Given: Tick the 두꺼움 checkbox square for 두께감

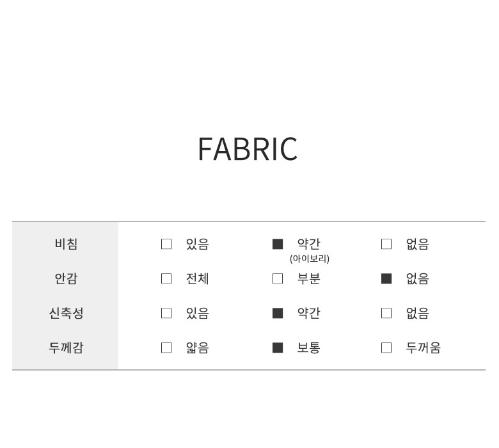Looking at the screenshot, I should [x=386, y=348].
